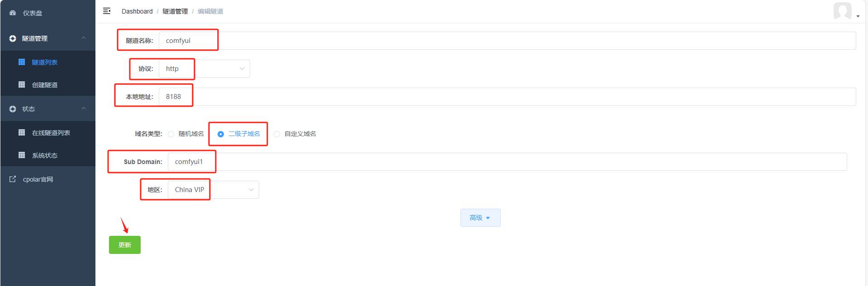Click the 域名类型 label
This screenshot has height=286, width=868.
[148, 134]
